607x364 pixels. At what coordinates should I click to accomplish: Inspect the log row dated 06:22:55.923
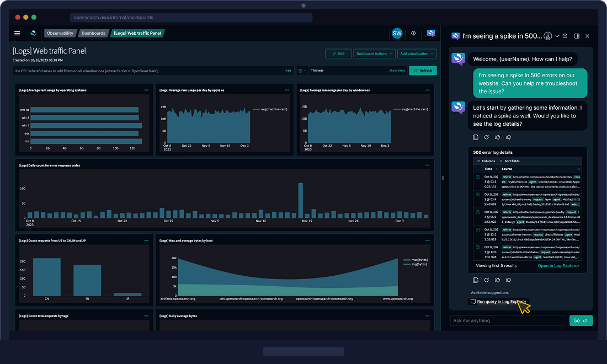point(478,212)
